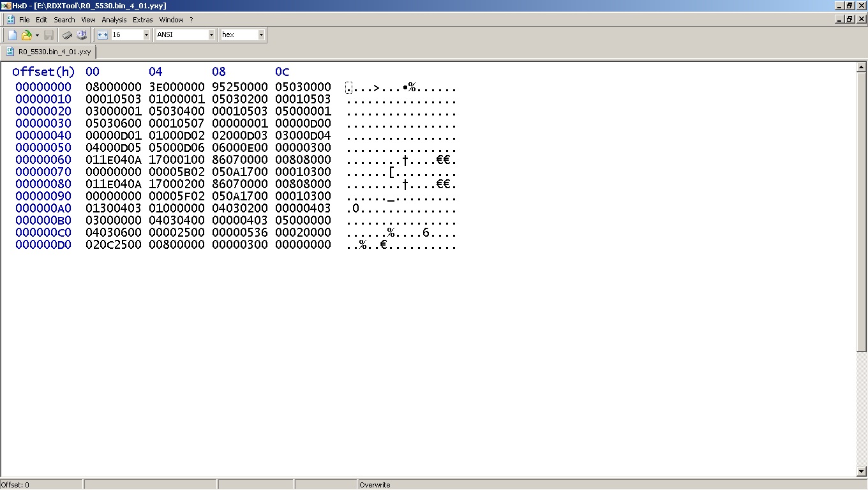Image resolution: width=868 pixels, height=490 pixels.
Task: Open the Search menu
Action: (64, 20)
